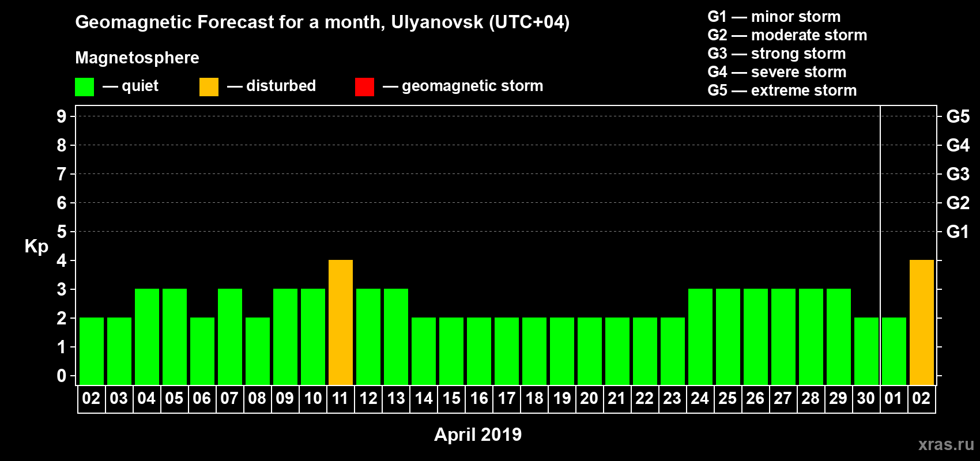Click the April 2019 month label
980x461 pixels.
[x=478, y=434]
